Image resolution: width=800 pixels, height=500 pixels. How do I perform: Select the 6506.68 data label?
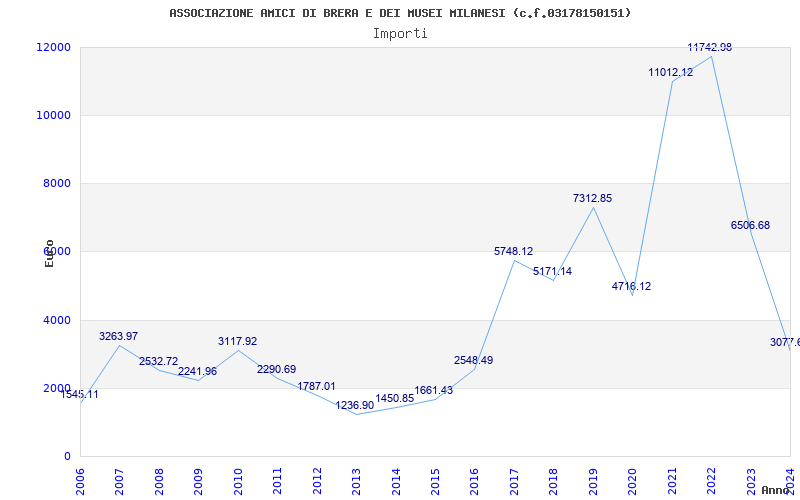[x=751, y=226]
